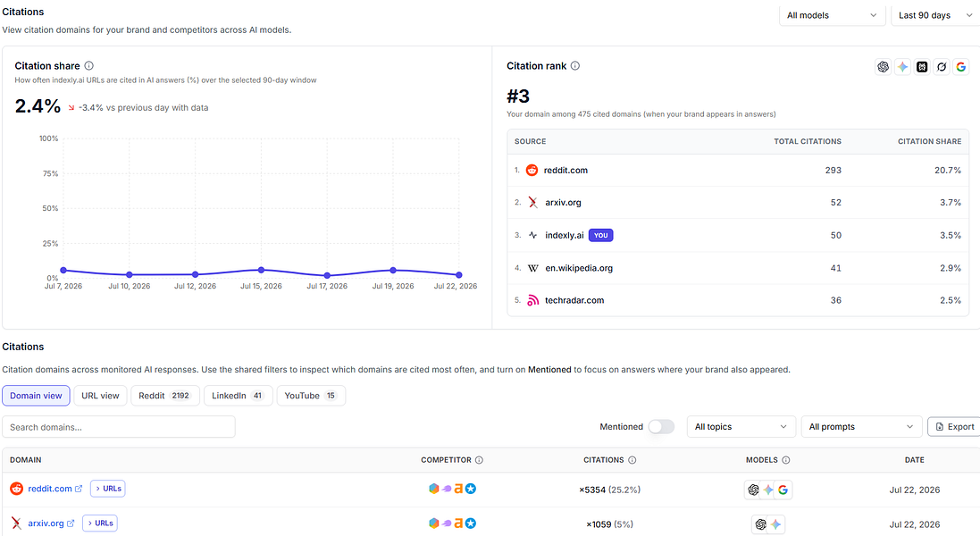Click the Google model icon in reddit.com row
The width and height of the screenshot is (980, 536).
[783, 490]
